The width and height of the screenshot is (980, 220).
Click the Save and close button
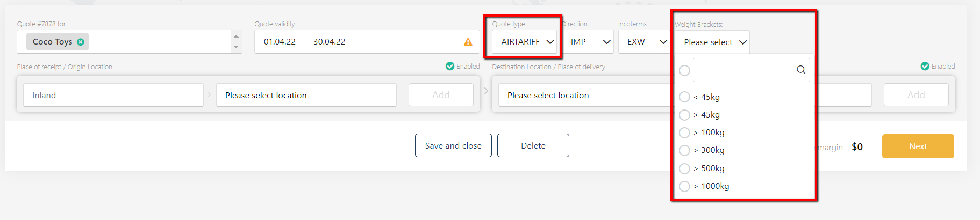[453, 145]
